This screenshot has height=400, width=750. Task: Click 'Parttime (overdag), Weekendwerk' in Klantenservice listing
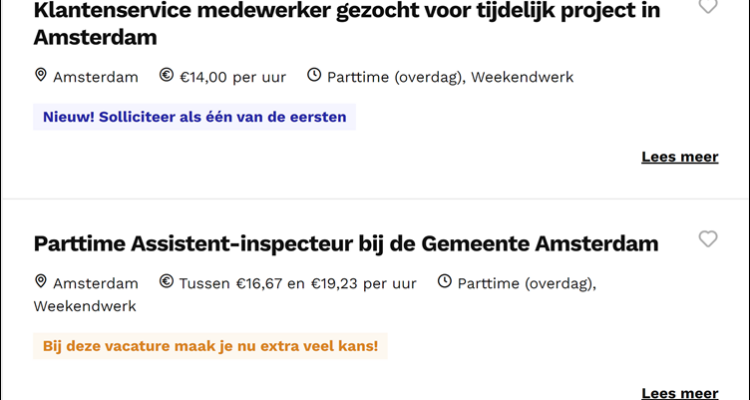[x=450, y=77]
